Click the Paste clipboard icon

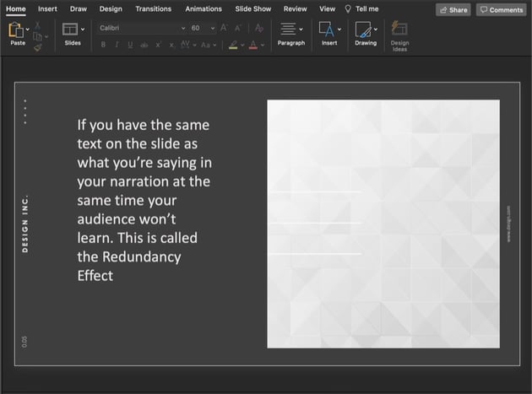(x=16, y=30)
